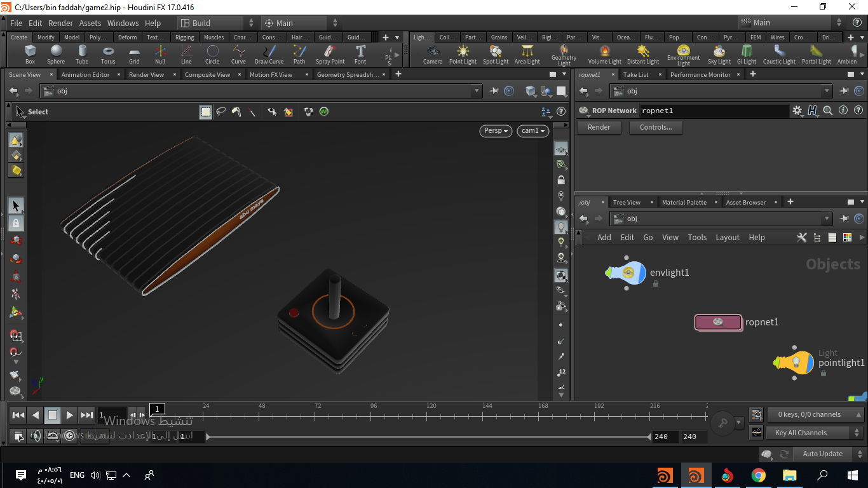Add a Camera from the shelf
This screenshot has width=868, height=488.
point(433,55)
